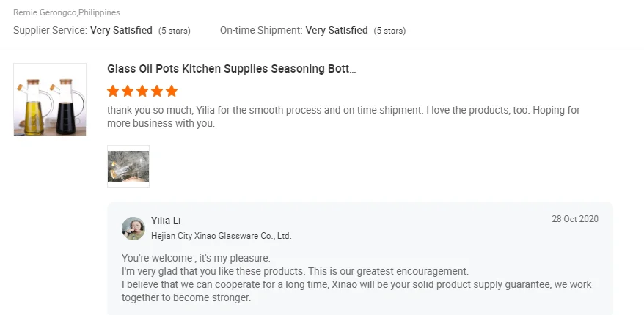Click the fourth orange rating star
Viewport: 644px width, 315px height.
point(157,91)
